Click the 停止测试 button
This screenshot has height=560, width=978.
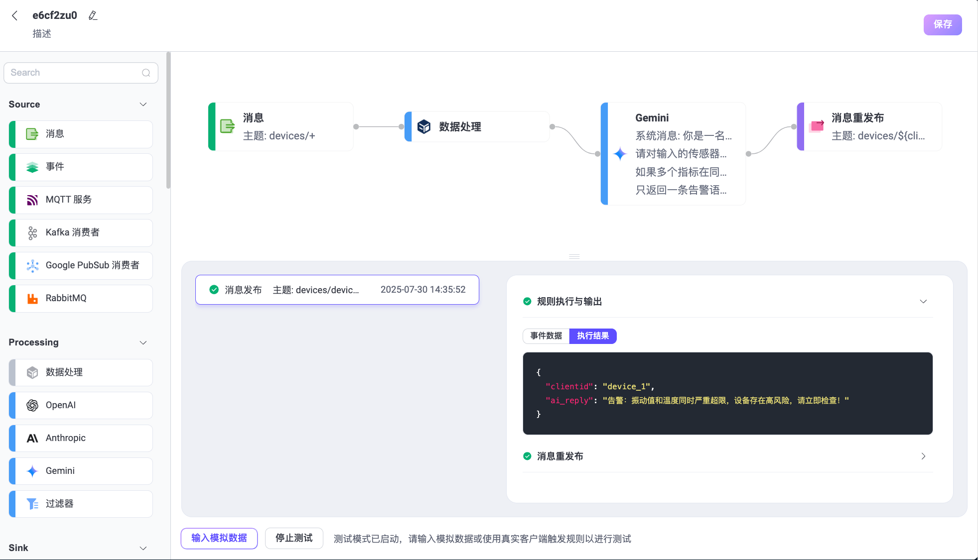pyautogui.click(x=293, y=538)
